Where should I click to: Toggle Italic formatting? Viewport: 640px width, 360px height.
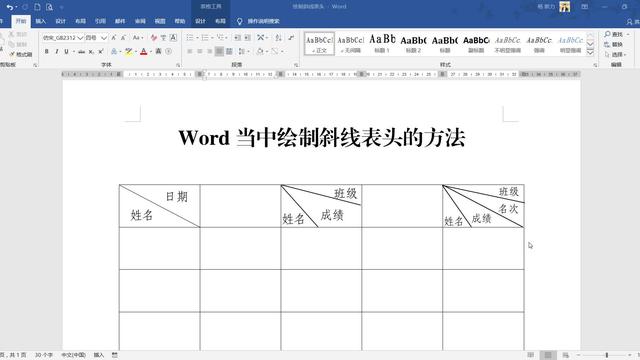coord(56,51)
